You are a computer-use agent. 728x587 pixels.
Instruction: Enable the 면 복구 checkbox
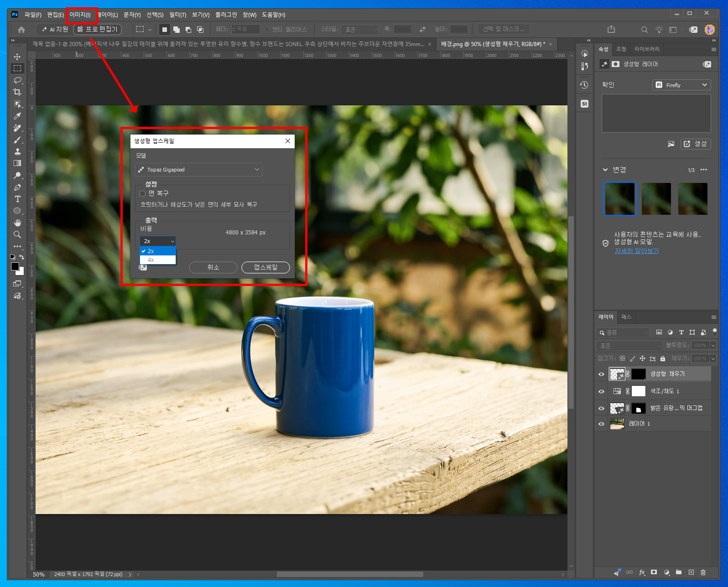142,193
